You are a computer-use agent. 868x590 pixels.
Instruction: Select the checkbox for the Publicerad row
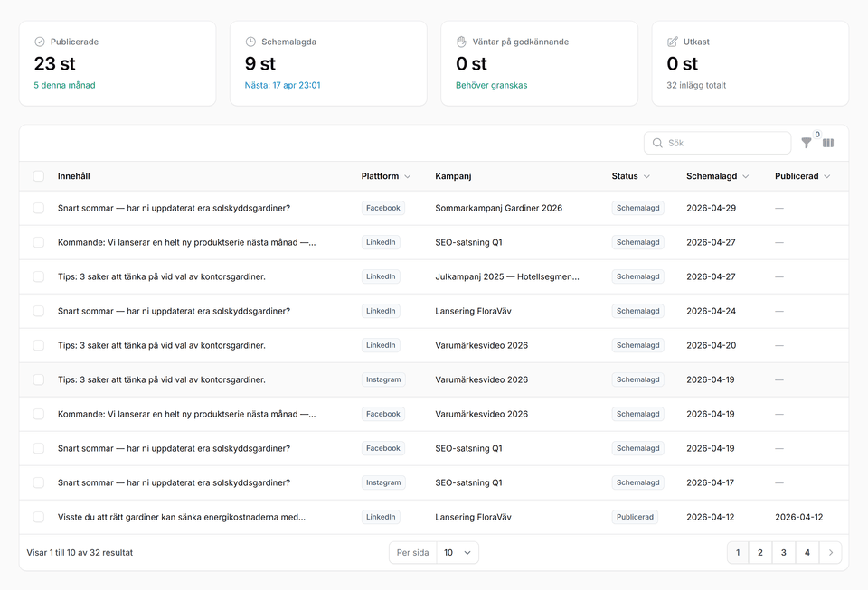39,517
